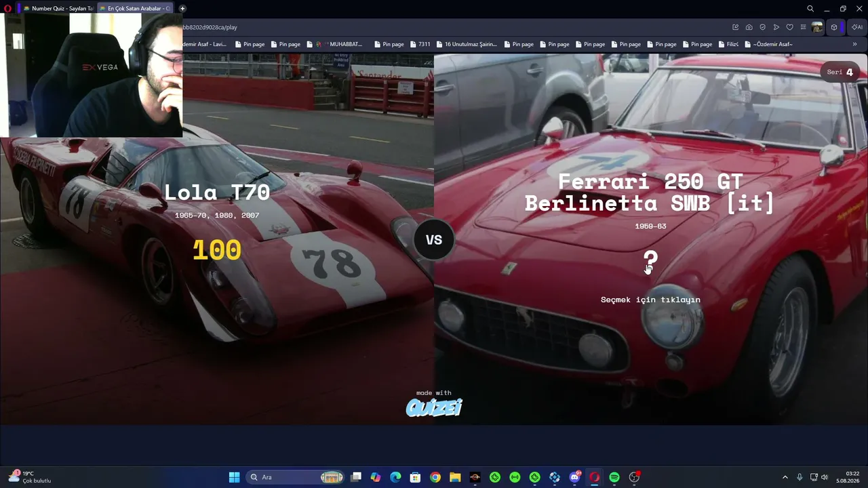
Task: Open Spotify from the taskbar
Action: (614, 477)
